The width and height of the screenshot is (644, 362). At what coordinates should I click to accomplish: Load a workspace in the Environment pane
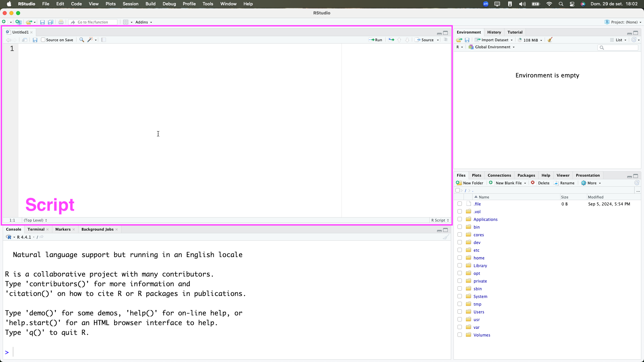point(459,40)
